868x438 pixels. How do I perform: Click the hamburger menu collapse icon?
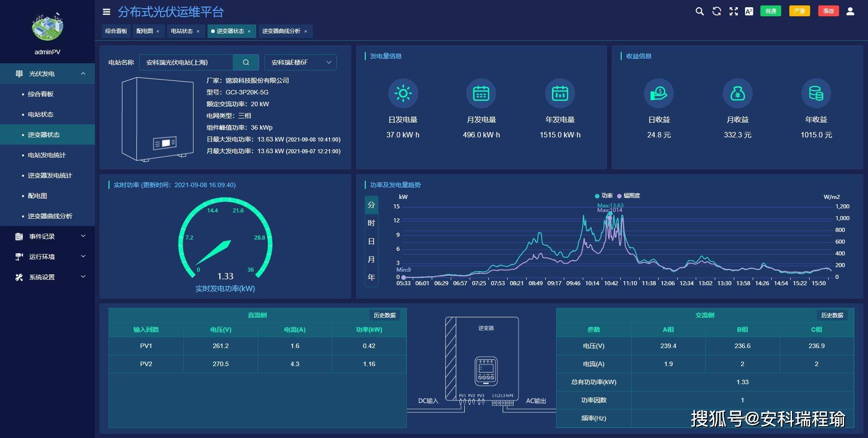107,12
